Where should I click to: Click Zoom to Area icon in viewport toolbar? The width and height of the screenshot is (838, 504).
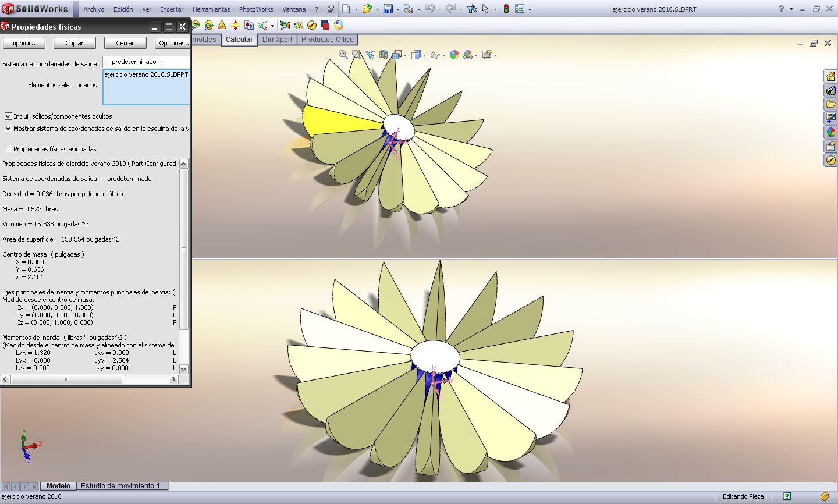click(357, 55)
